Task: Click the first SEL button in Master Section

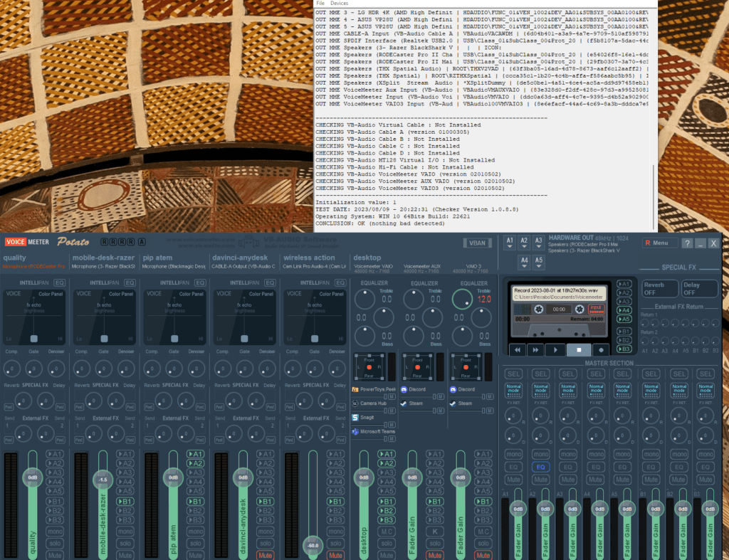Action: pos(513,374)
